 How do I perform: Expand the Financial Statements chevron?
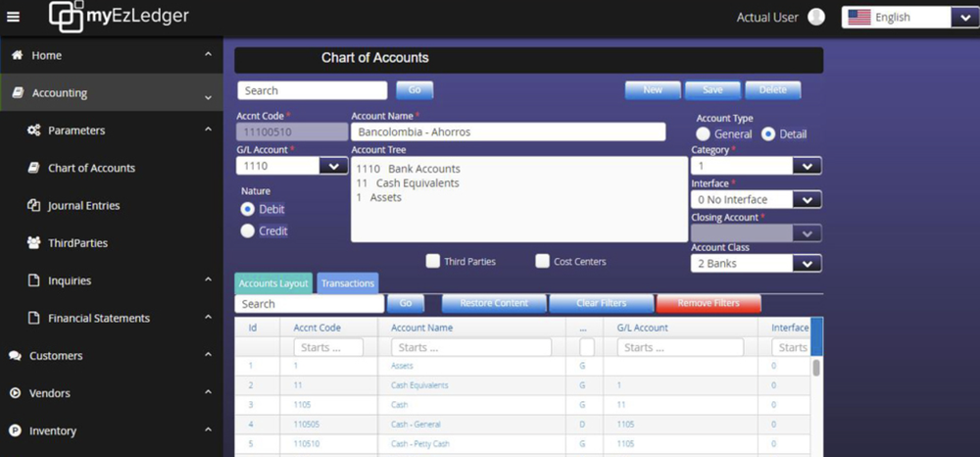click(208, 317)
